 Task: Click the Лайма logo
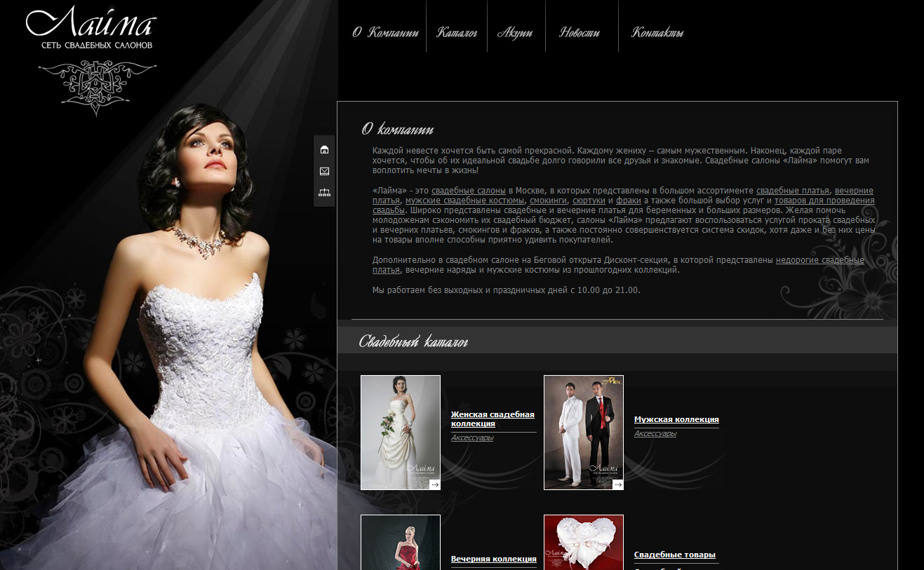click(92, 28)
